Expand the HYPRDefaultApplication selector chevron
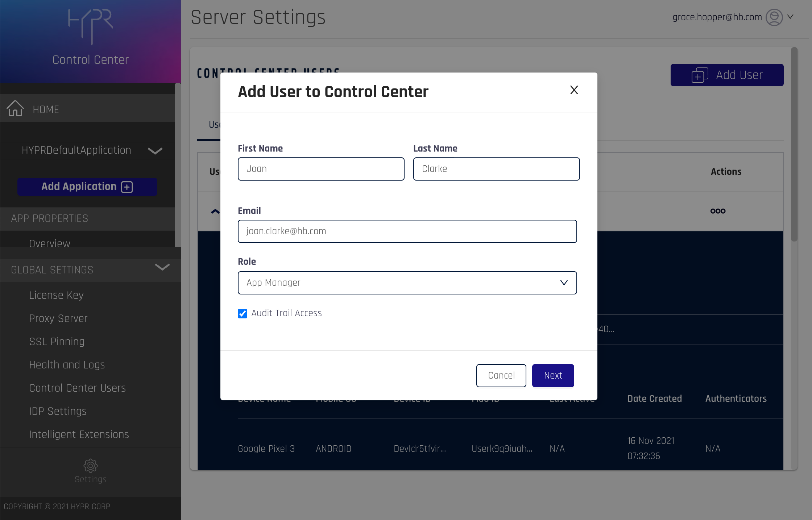Image resolution: width=812 pixels, height=520 pixels. pos(155,151)
